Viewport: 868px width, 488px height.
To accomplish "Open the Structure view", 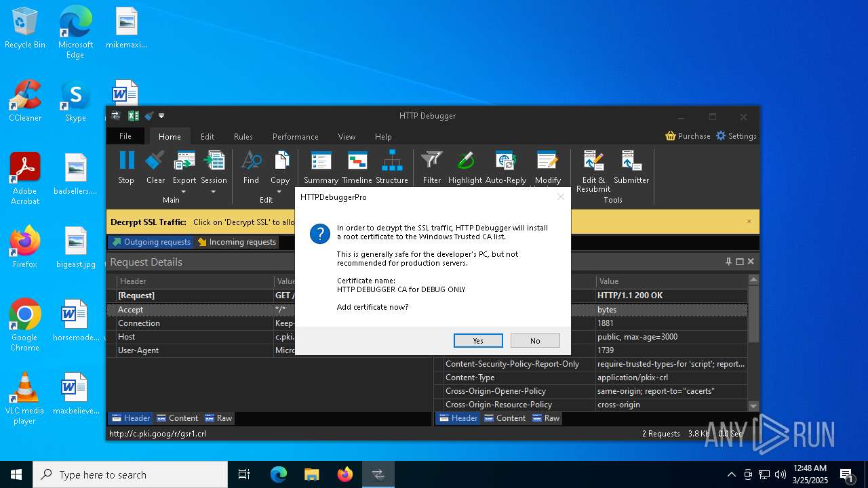I will click(392, 167).
